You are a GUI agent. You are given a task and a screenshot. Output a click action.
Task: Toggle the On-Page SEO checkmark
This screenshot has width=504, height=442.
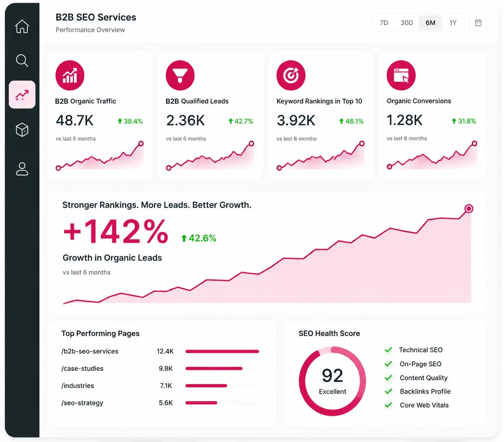(388, 364)
